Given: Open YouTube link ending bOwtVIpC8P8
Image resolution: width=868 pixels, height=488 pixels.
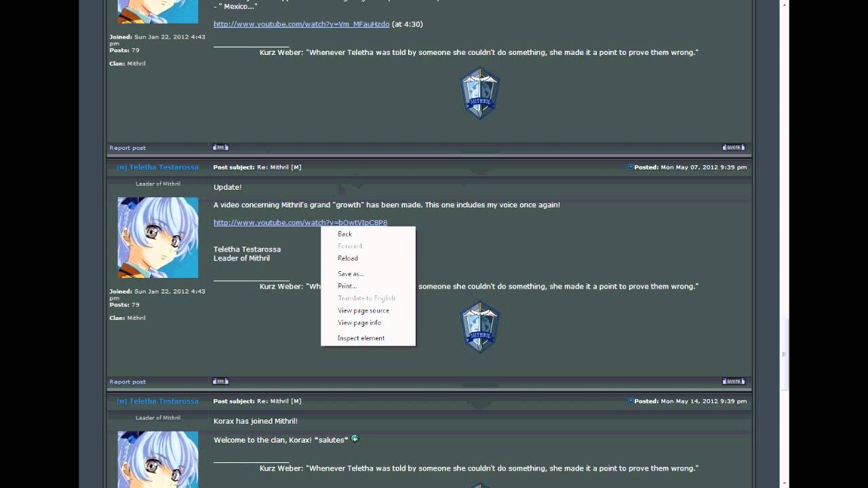Looking at the screenshot, I should click(x=300, y=223).
